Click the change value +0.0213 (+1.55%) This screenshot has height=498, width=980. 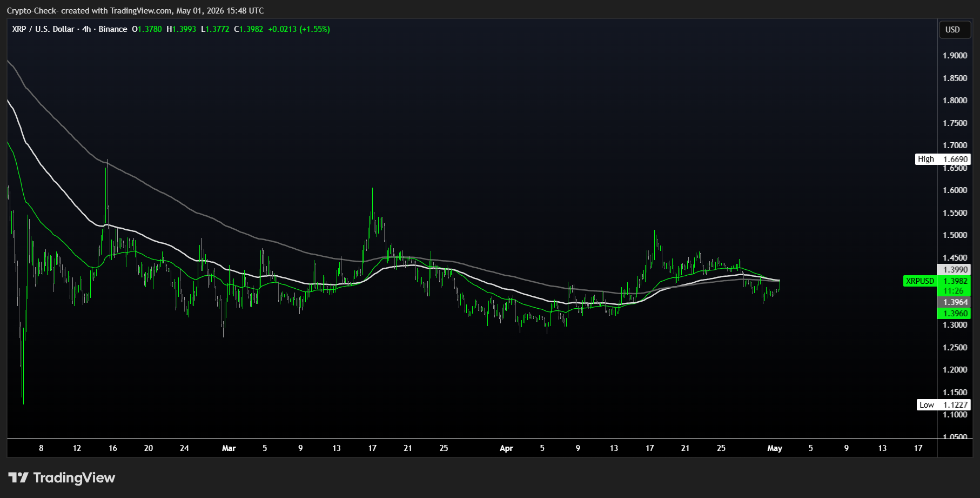pyautogui.click(x=299, y=29)
